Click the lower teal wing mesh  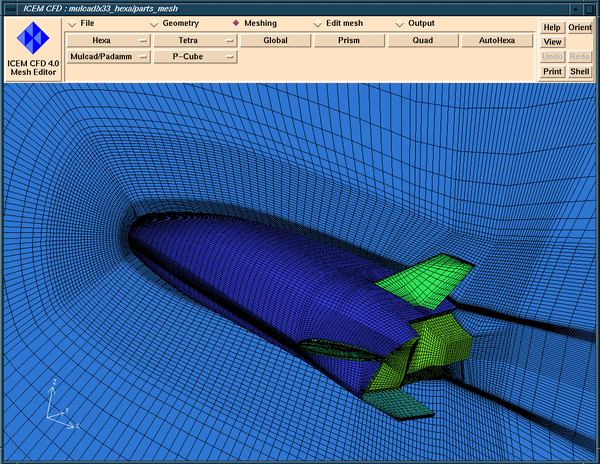[398, 405]
